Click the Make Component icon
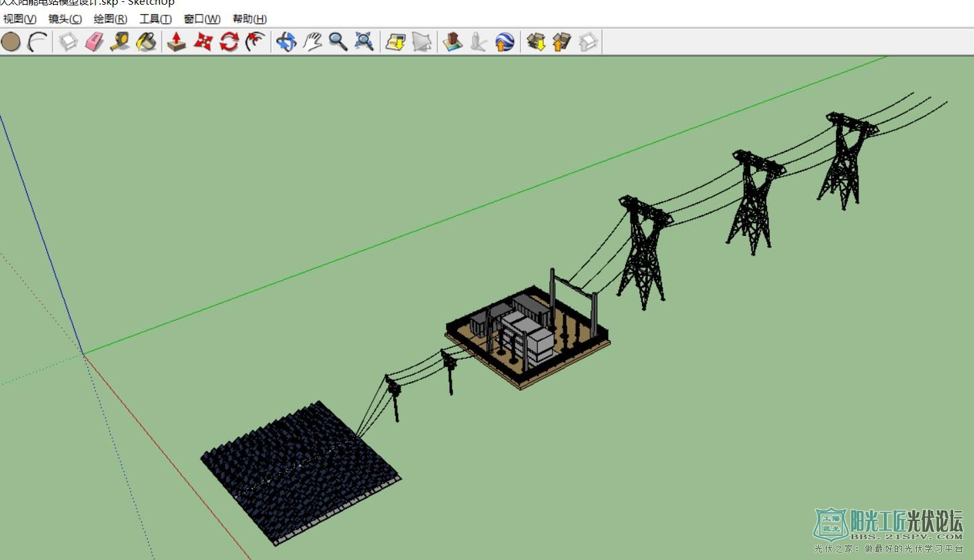 tap(68, 42)
